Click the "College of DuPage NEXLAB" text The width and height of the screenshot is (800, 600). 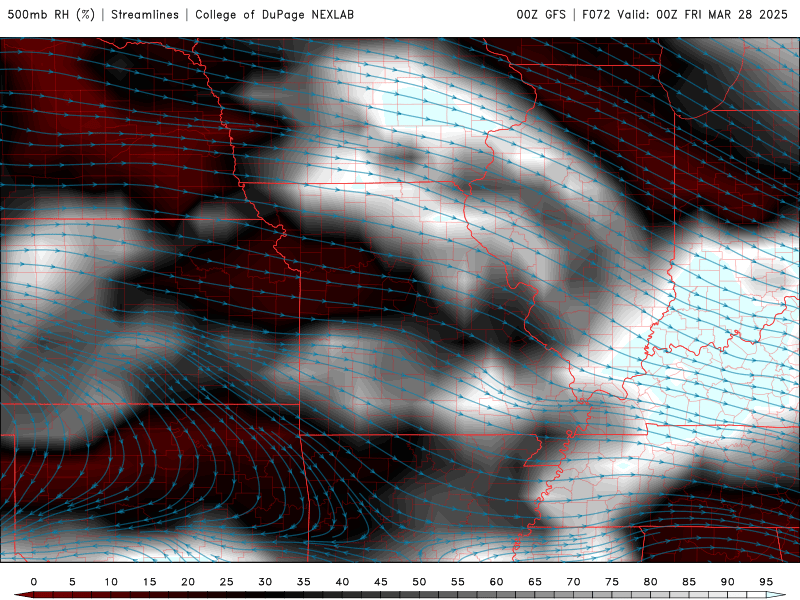click(x=274, y=14)
